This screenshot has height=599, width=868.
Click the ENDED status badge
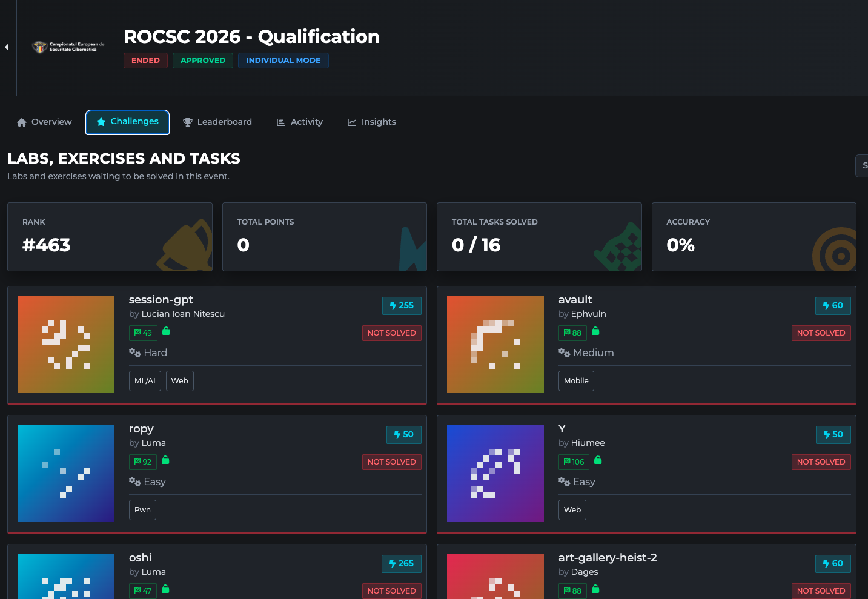[145, 61]
